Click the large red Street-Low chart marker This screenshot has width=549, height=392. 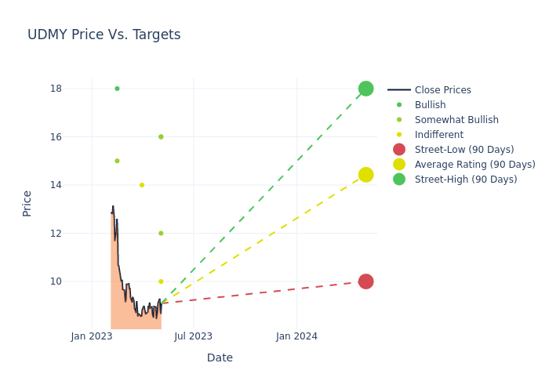coord(365,281)
